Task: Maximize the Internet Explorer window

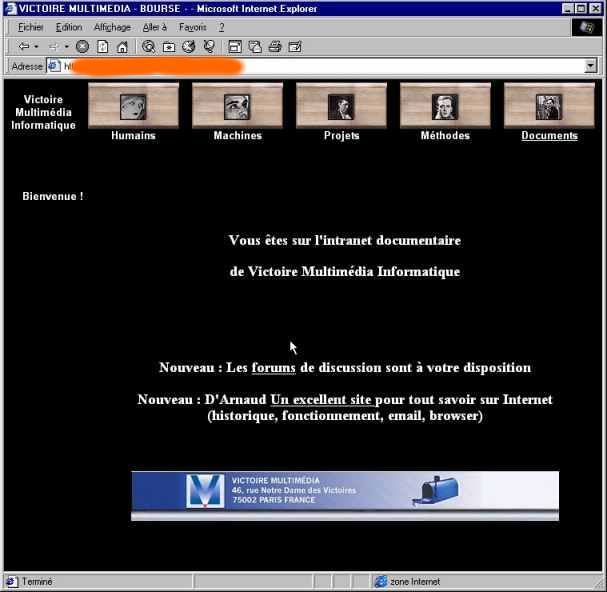Action: [x=581, y=8]
